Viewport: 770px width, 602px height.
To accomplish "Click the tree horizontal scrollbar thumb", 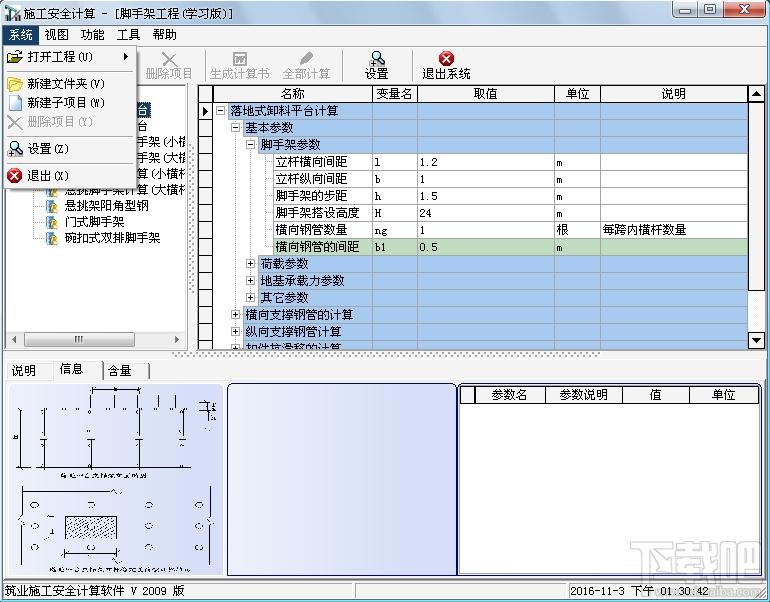I will (79, 339).
